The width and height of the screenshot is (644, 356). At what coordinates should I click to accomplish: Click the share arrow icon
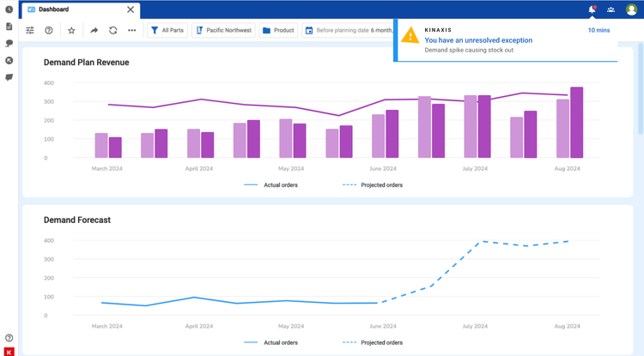[x=94, y=30]
